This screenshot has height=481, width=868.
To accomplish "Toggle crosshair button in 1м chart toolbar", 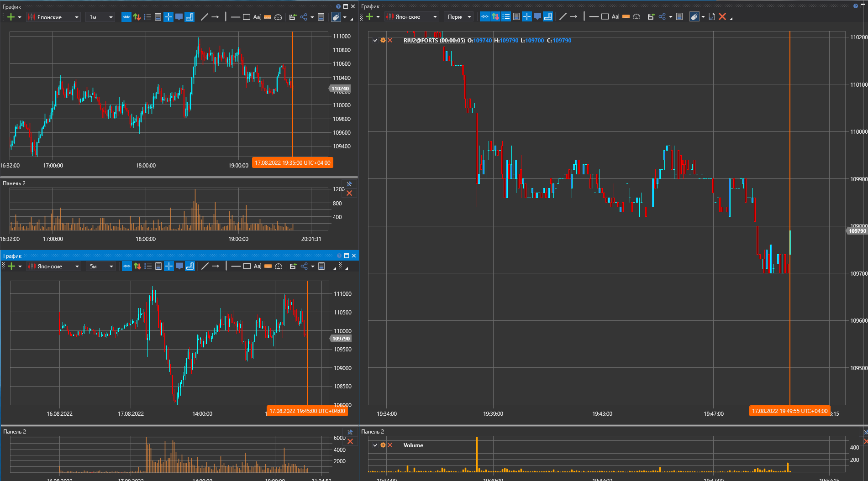I will point(168,17).
